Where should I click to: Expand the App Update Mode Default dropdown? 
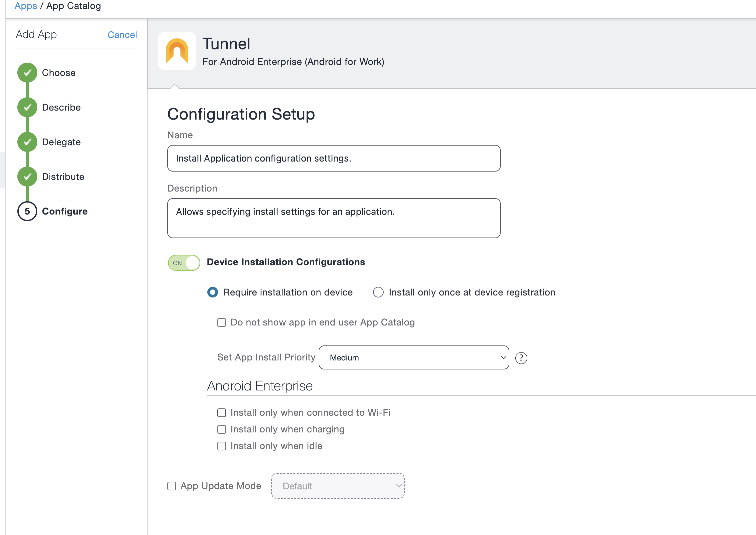click(338, 486)
